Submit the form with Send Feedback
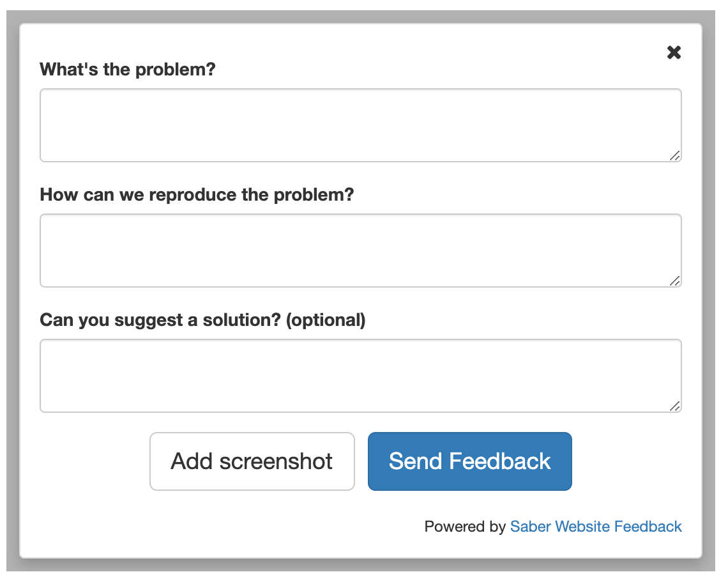 pos(469,461)
